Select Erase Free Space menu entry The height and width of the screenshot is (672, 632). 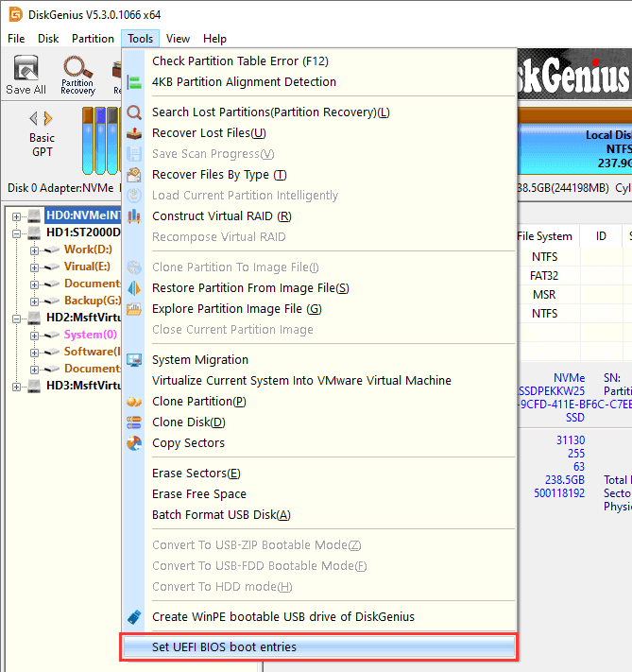tap(198, 494)
